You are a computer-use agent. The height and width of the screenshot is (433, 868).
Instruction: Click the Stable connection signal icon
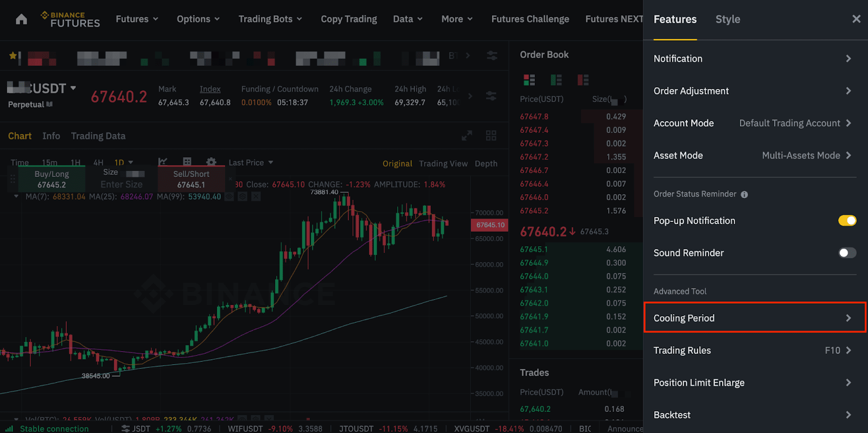coord(9,429)
